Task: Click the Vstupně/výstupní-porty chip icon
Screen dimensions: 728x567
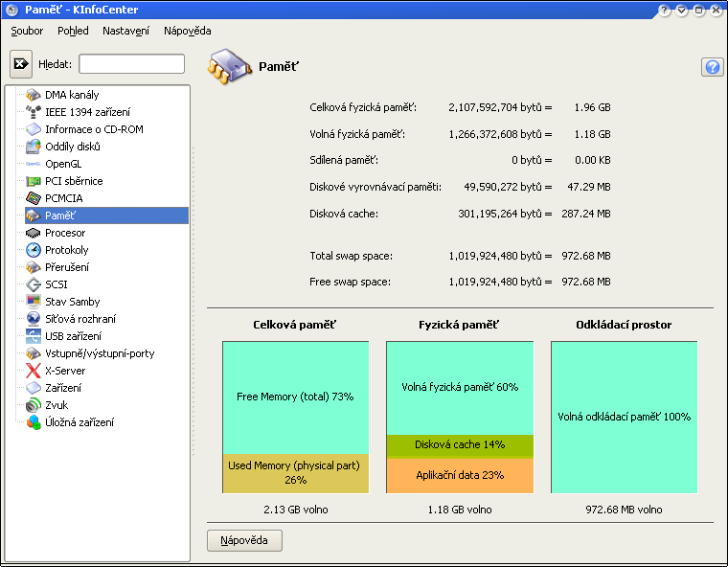Action: point(34,353)
